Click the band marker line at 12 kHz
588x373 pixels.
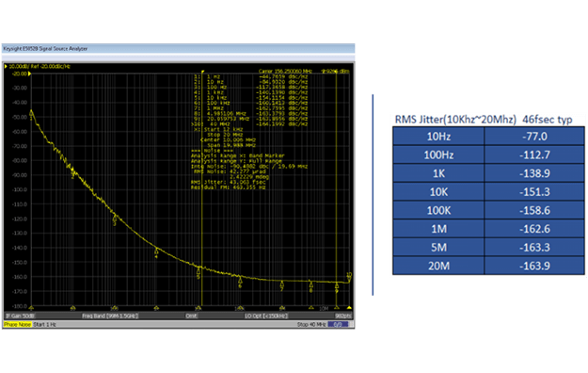[x=202, y=187]
